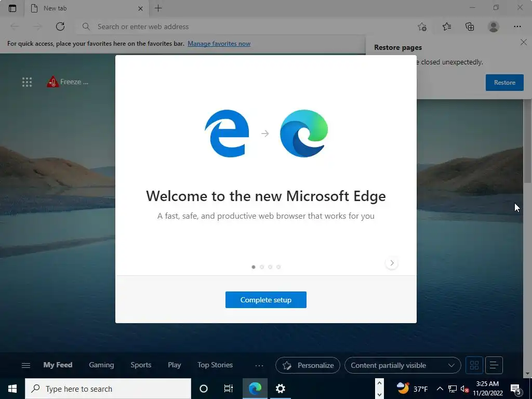The image size is (532, 399).
Task: Switch to Sports tab
Action: click(x=141, y=365)
